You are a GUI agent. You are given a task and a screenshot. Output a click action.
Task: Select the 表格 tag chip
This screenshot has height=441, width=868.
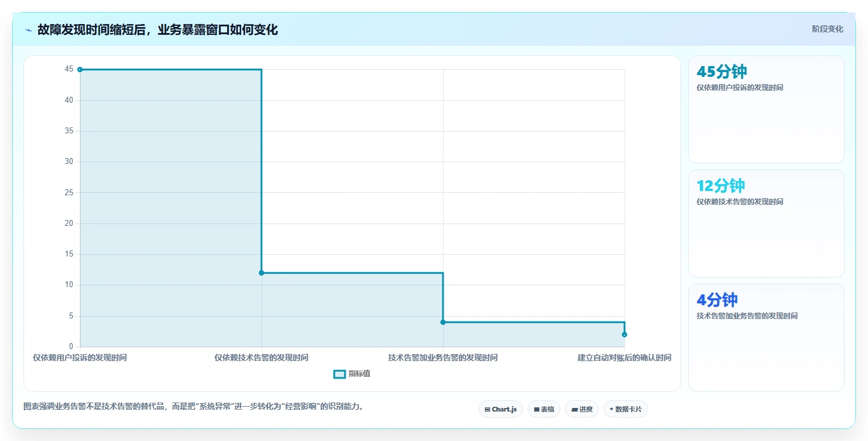tap(544, 409)
